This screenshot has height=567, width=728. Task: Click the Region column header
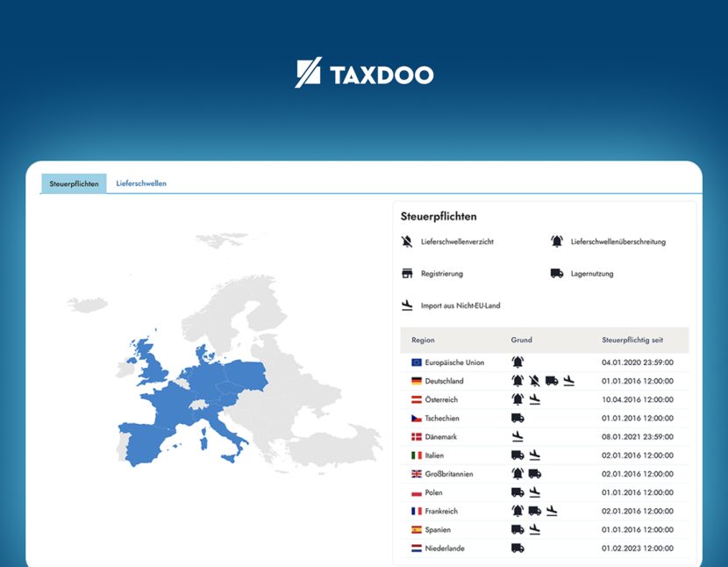point(423,340)
